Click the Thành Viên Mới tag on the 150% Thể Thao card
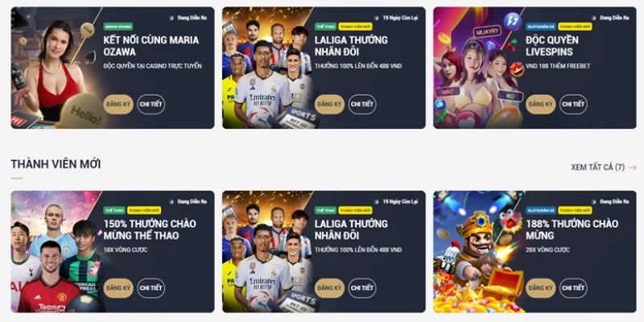The height and width of the screenshot is (322, 644). point(144,210)
